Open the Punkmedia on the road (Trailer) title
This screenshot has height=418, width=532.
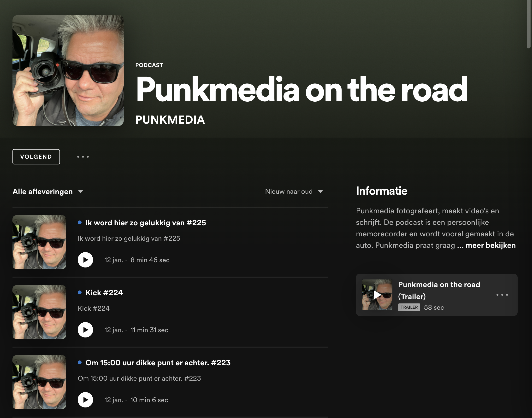click(439, 290)
